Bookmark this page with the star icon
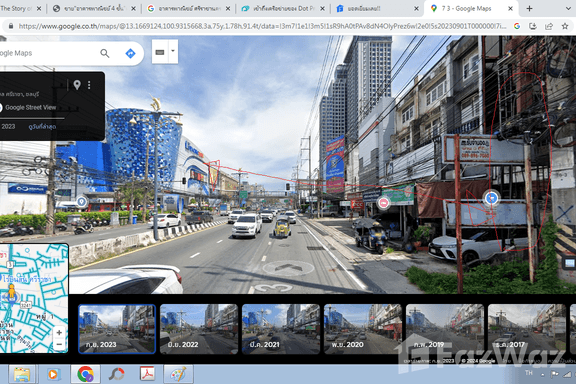 pos(565,26)
